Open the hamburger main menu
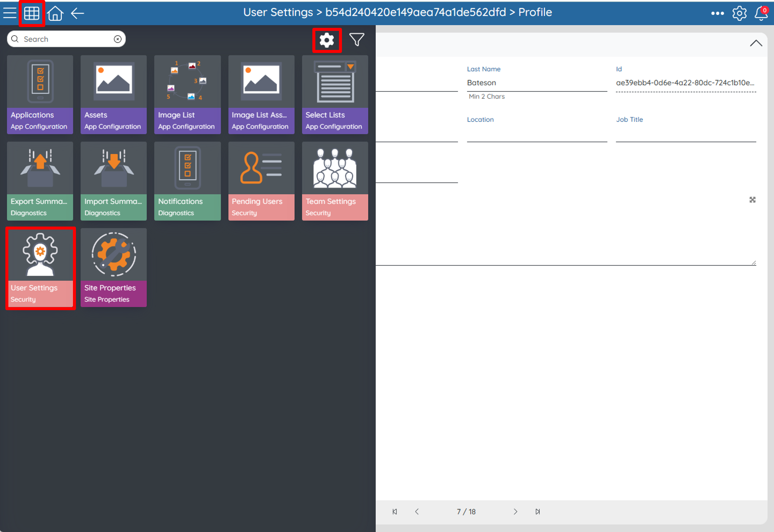Image resolution: width=774 pixels, height=532 pixels. [10, 13]
